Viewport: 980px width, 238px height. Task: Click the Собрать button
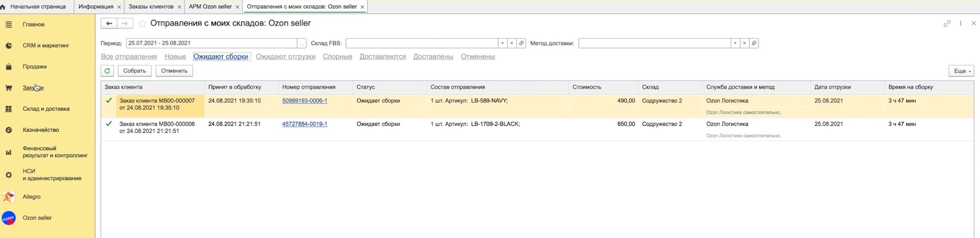click(135, 71)
